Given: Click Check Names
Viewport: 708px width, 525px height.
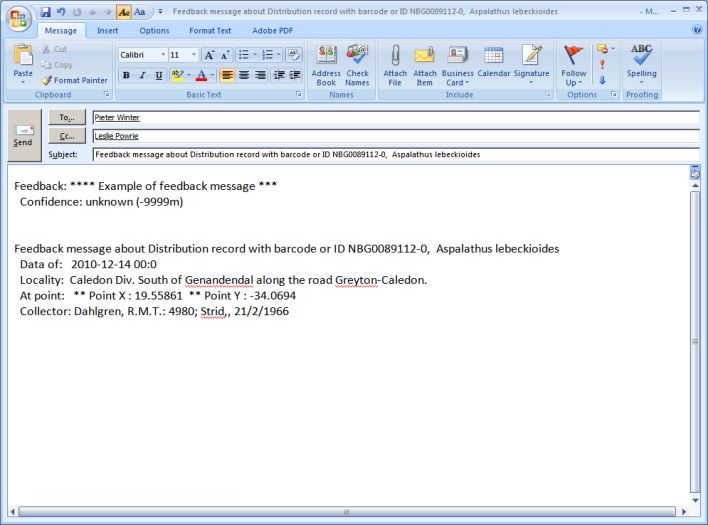Looking at the screenshot, I should click(357, 65).
